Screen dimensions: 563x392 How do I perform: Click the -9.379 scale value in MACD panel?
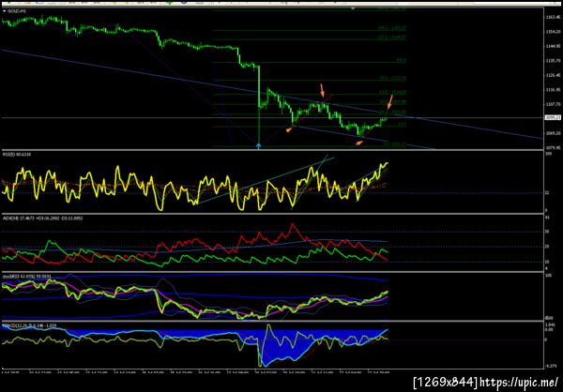coord(550,366)
